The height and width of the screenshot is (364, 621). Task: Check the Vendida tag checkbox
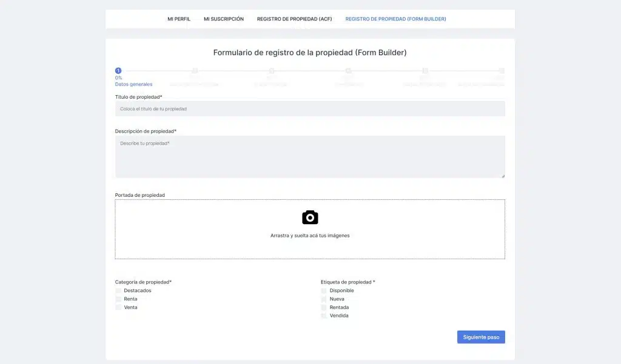324,316
